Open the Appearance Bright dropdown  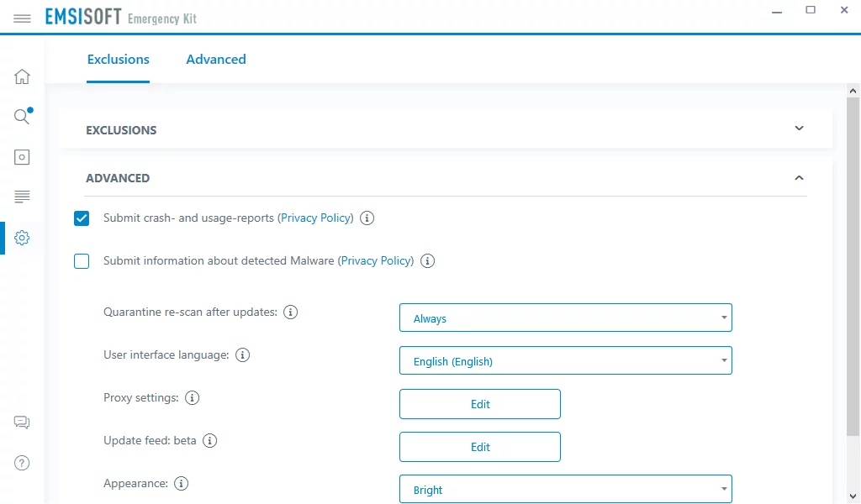(x=565, y=490)
